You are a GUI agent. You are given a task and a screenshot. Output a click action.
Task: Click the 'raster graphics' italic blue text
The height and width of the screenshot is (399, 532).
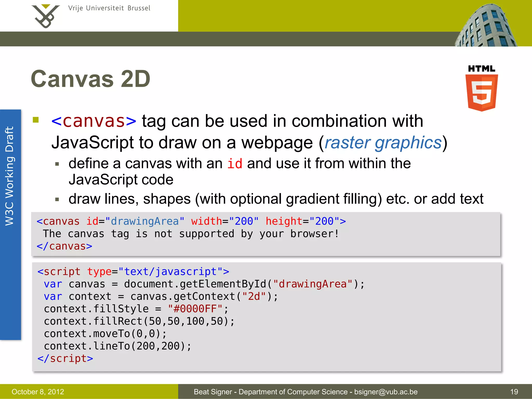click(x=383, y=143)
